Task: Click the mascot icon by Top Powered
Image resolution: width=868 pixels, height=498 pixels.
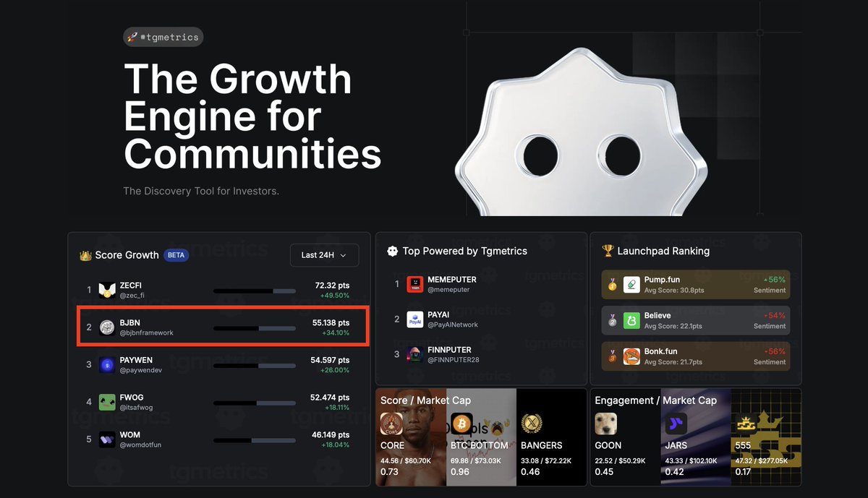Action: tap(393, 251)
